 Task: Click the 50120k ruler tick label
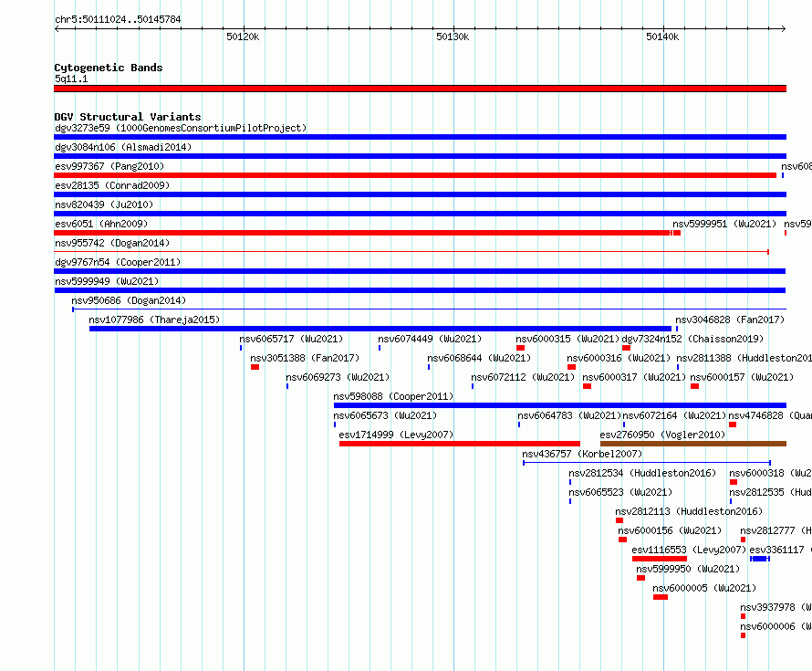(x=243, y=37)
